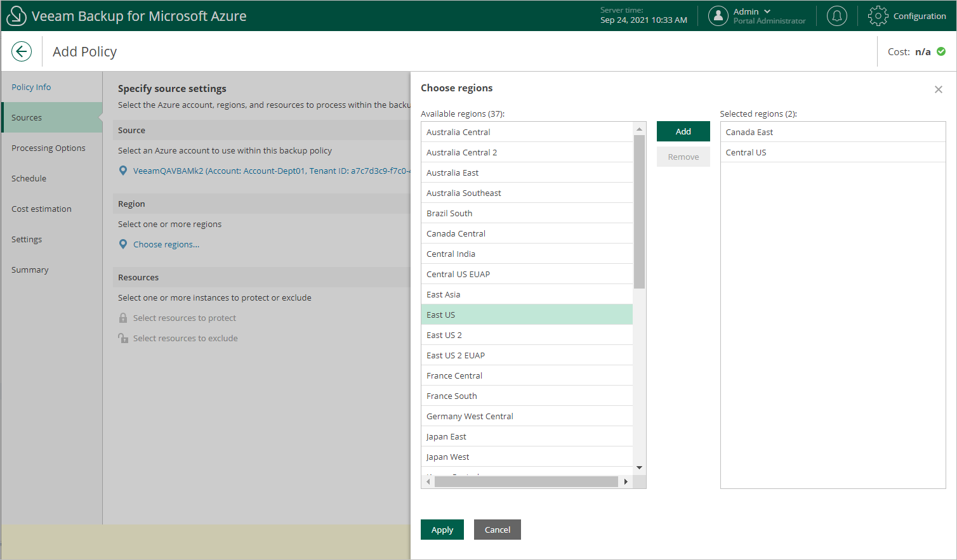Image resolution: width=957 pixels, height=560 pixels.
Task: Select Canada Central region
Action: tap(527, 233)
